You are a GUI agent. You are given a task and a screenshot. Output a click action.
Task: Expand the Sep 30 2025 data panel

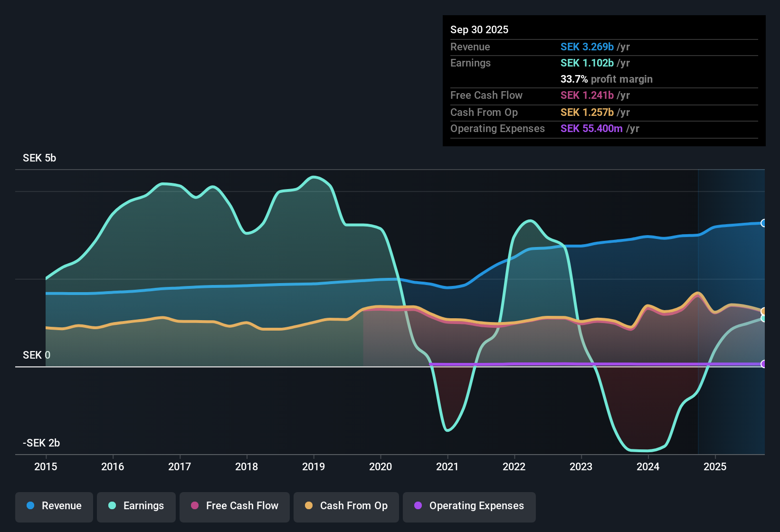coord(479,29)
